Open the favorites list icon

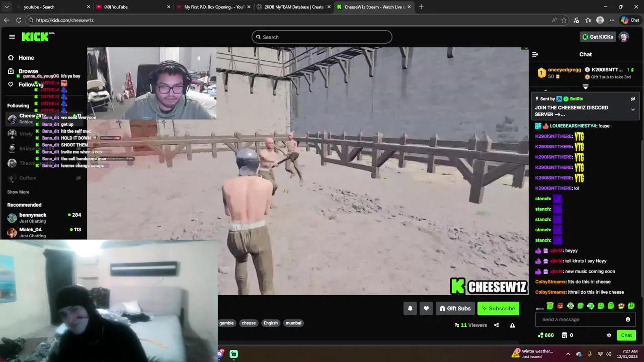[x=588, y=20]
